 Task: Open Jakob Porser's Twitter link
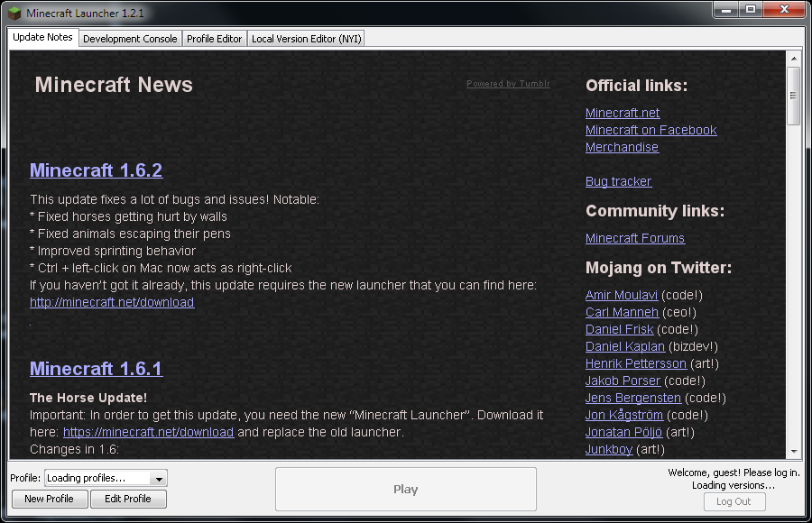pos(623,381)
